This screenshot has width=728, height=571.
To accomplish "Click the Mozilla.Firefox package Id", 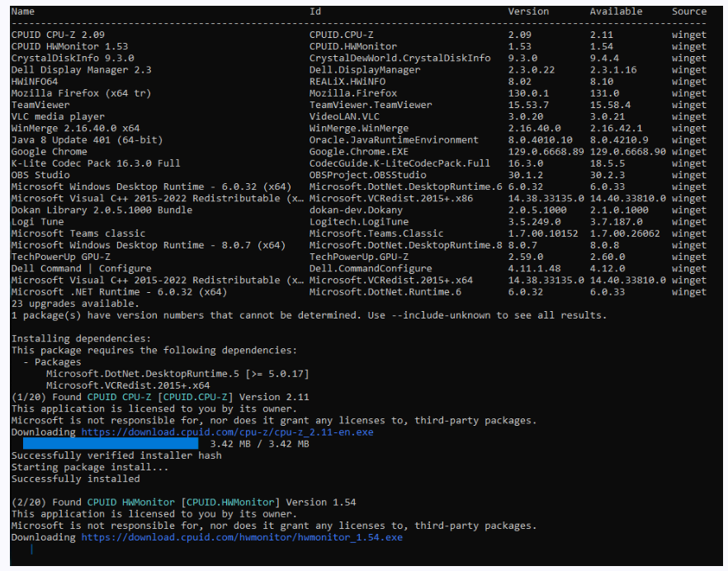I will tap(353, 93).
